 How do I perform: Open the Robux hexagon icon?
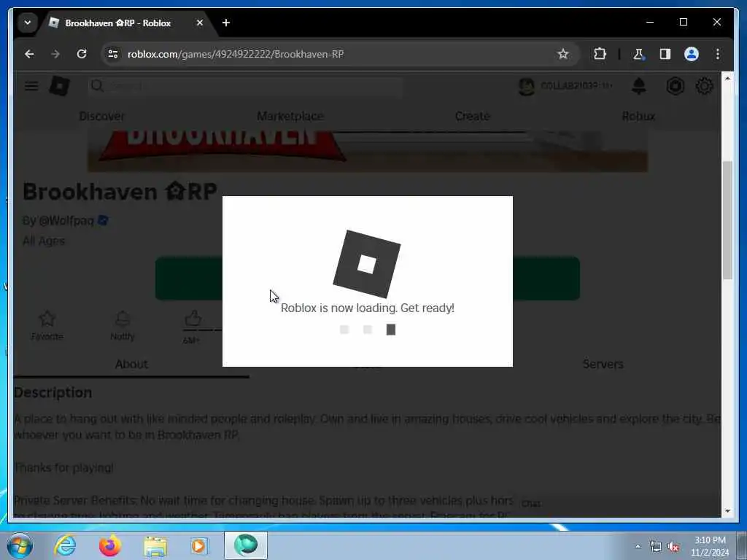[x=675, y=86]
